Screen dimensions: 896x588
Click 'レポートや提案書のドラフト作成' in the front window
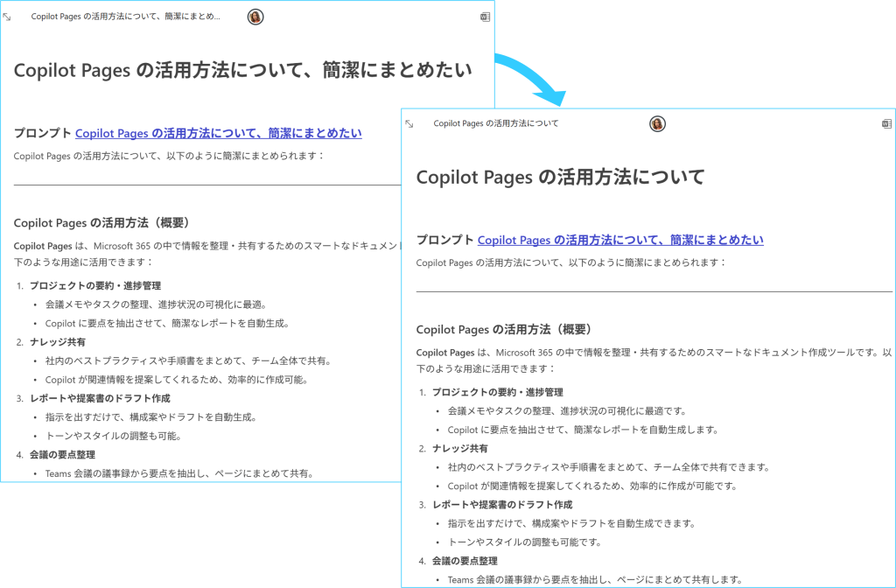coord(502,505)
